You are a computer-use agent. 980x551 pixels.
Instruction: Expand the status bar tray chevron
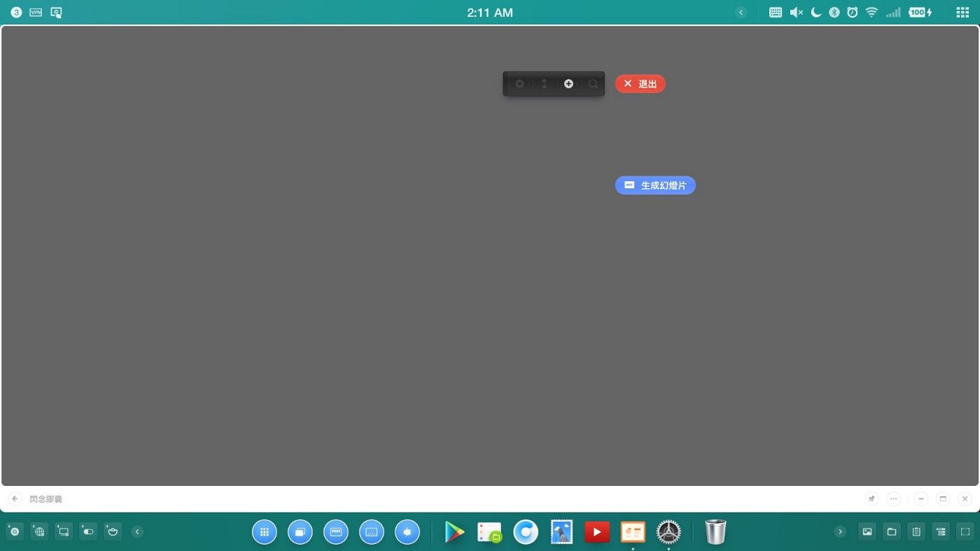click(x=741, y=13)
